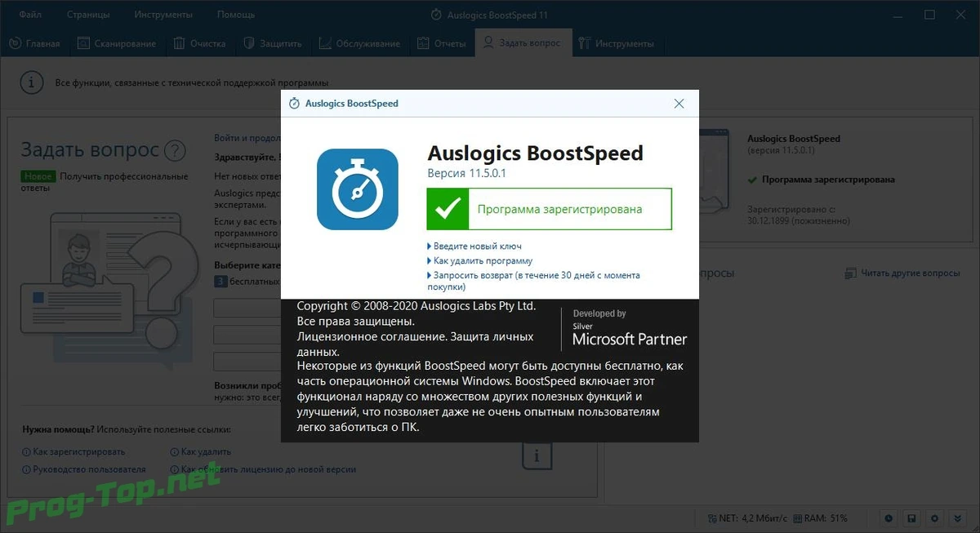Click the blue stopwatch BoostSpeed logo
The width and height of the screenshot is (980, 533).
[358, 189]
